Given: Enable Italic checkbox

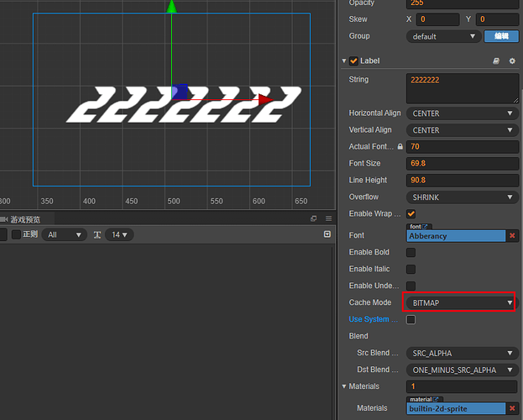Looking at the screenshot, I should (411, 269).
